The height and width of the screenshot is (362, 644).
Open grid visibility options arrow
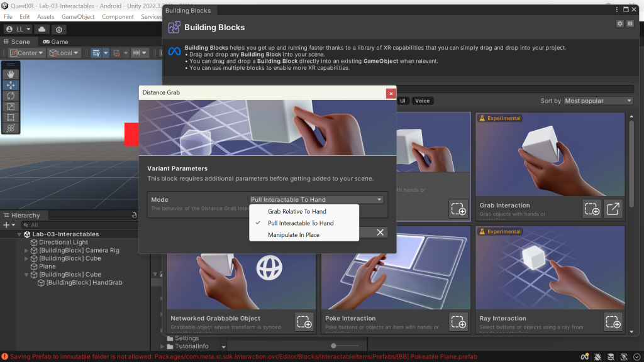click(106, 53)
